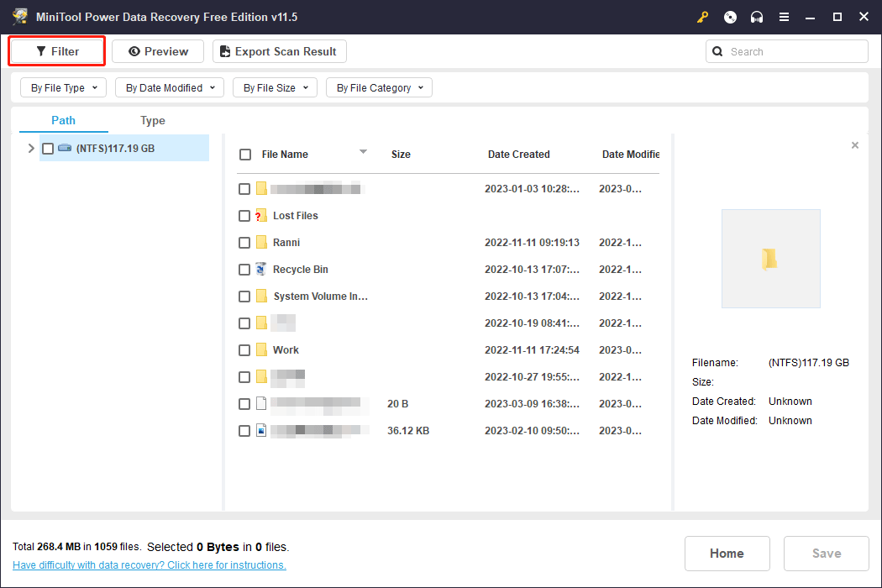
Task: Click the MiniTool app logo icon
Action: 19,16
